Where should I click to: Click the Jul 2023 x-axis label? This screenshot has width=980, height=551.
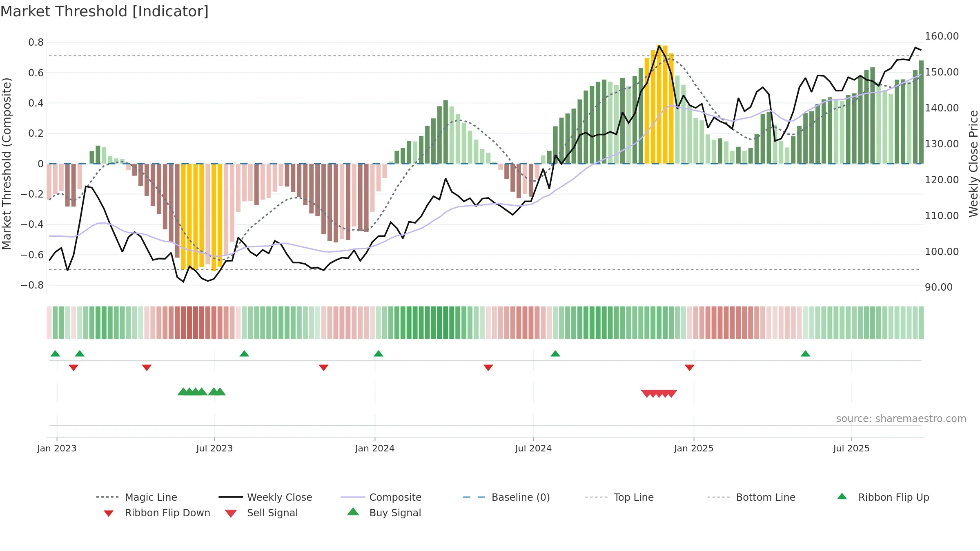[x=214, y=448]
